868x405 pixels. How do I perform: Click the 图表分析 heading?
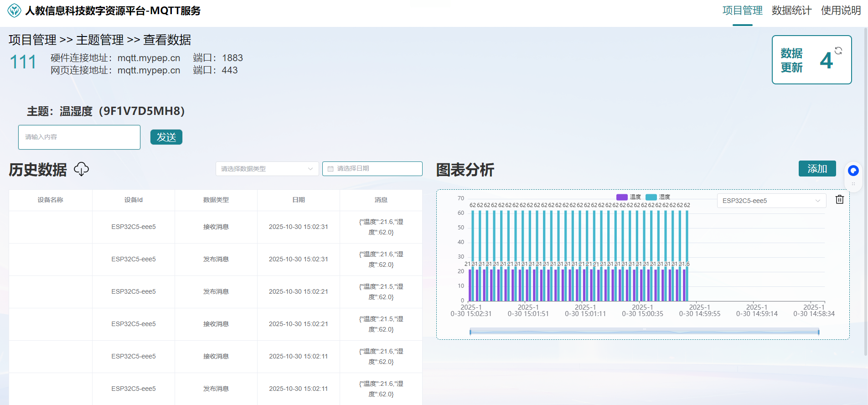pyautogui.click(x=465, y=170)
